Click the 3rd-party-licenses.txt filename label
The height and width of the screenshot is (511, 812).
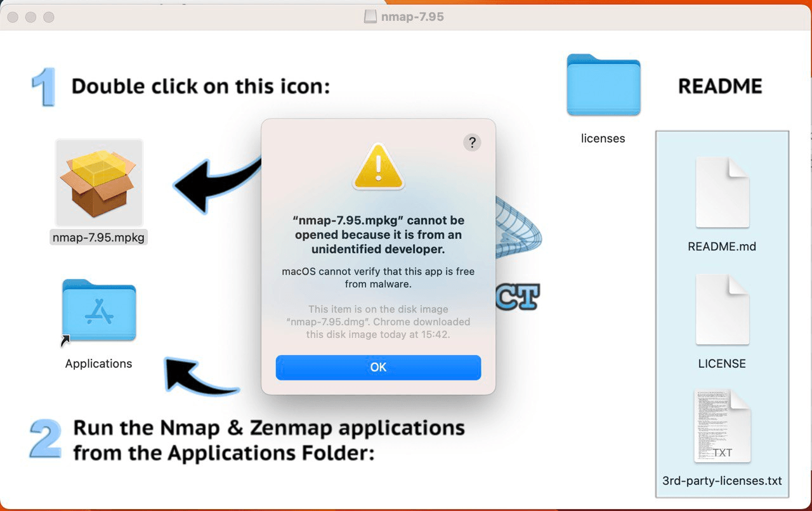tap(722, 481)
